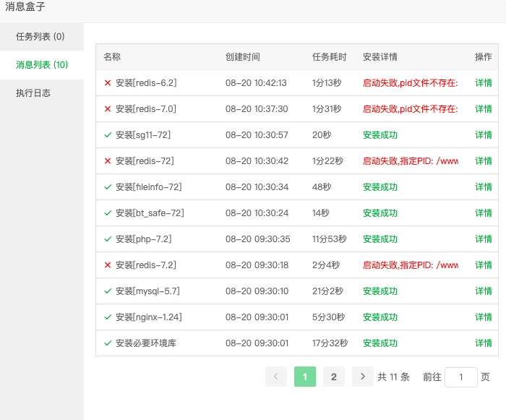Open 详情 link for 安装必要环境库 row
Viewport: 506px width, 420px height.
pos(483,343)
